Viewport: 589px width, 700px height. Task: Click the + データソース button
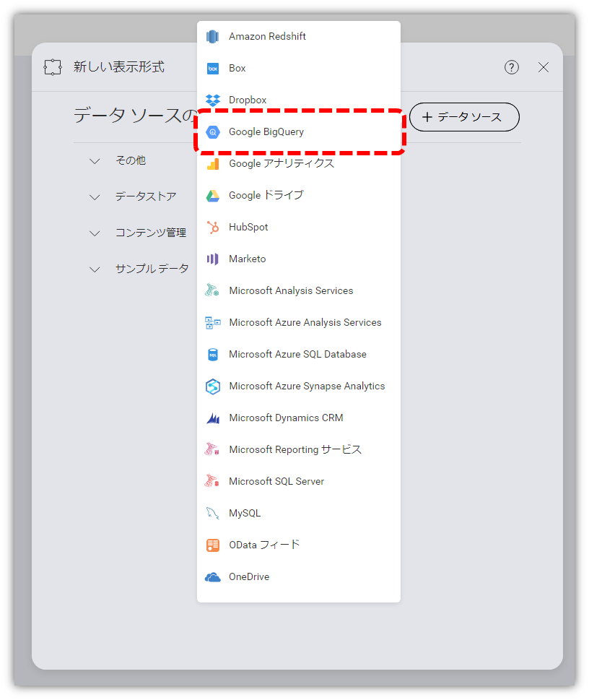click(464, 117)
